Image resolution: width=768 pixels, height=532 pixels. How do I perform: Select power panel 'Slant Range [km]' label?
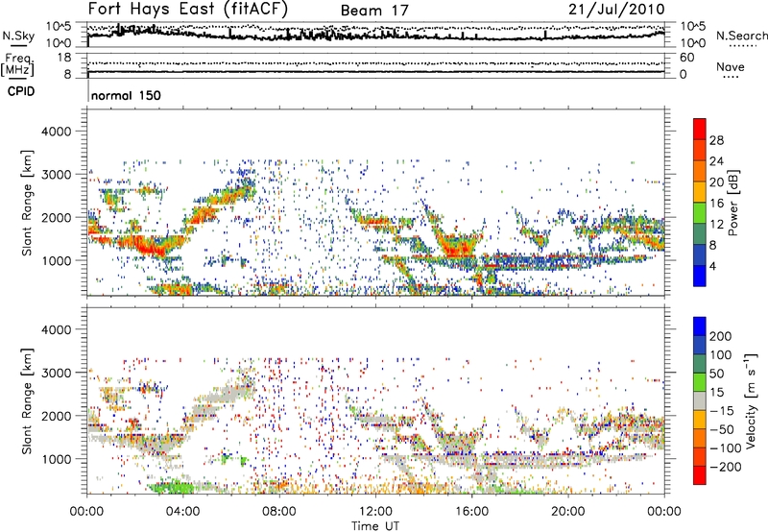[x=27, y=203]
